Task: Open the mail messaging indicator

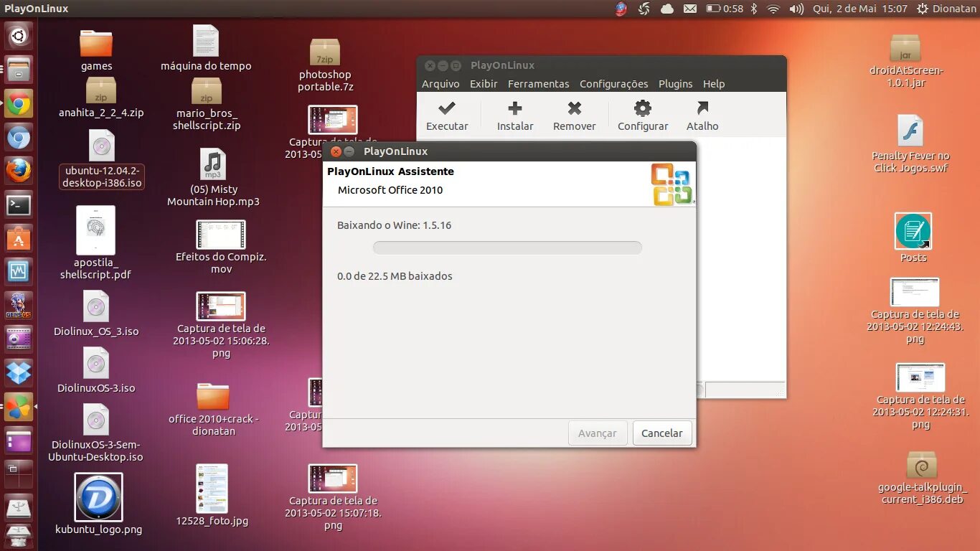Action: pyautogui.click(x=689, y=9)
